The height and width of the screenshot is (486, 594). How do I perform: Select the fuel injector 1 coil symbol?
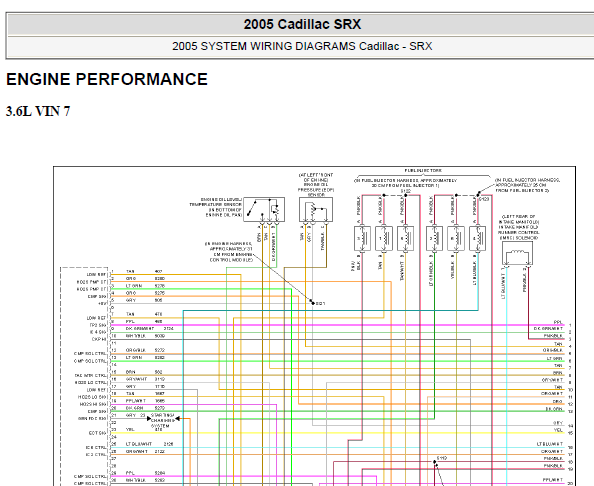383,238
